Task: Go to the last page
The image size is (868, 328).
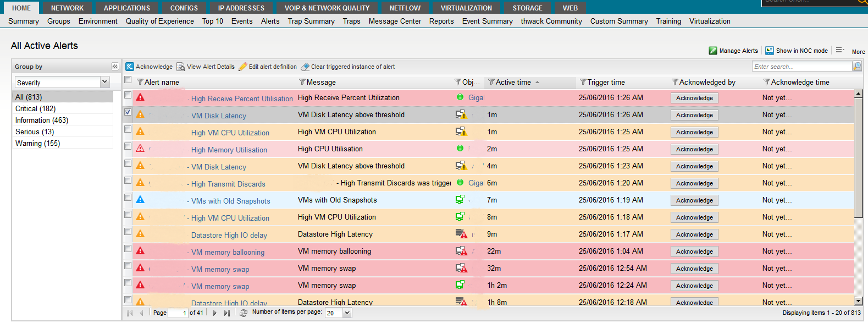Action: click(x=226, y=313)
